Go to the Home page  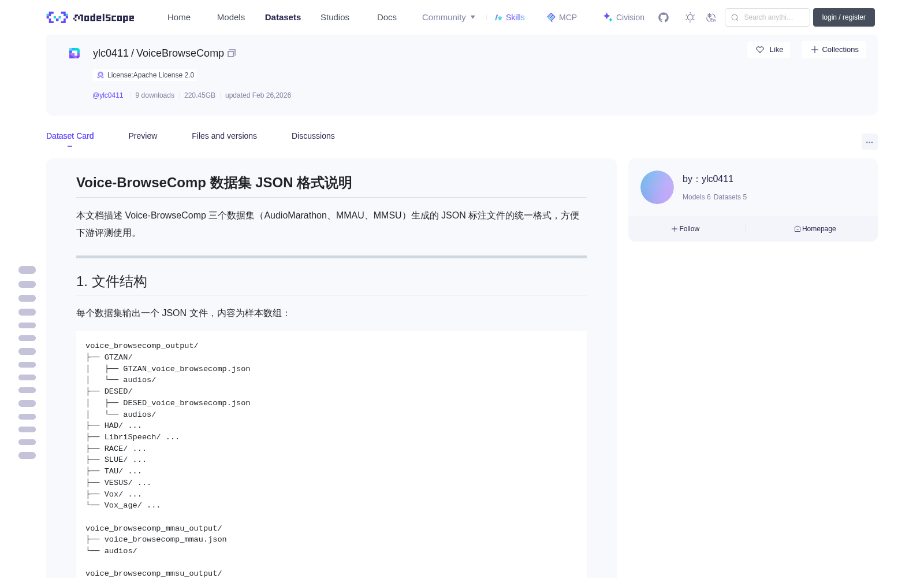coord(179,17)
